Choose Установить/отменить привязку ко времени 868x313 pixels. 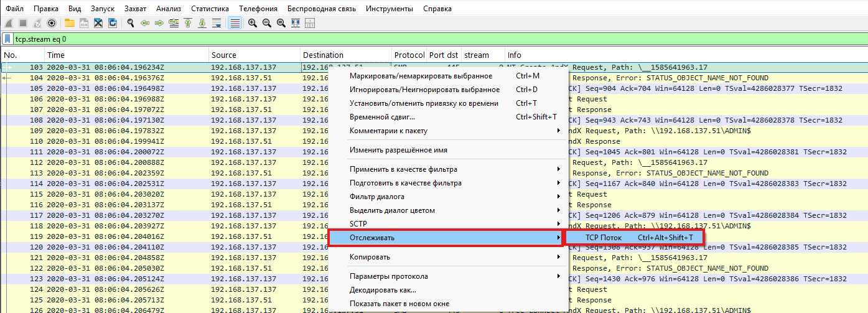(447, 103)
